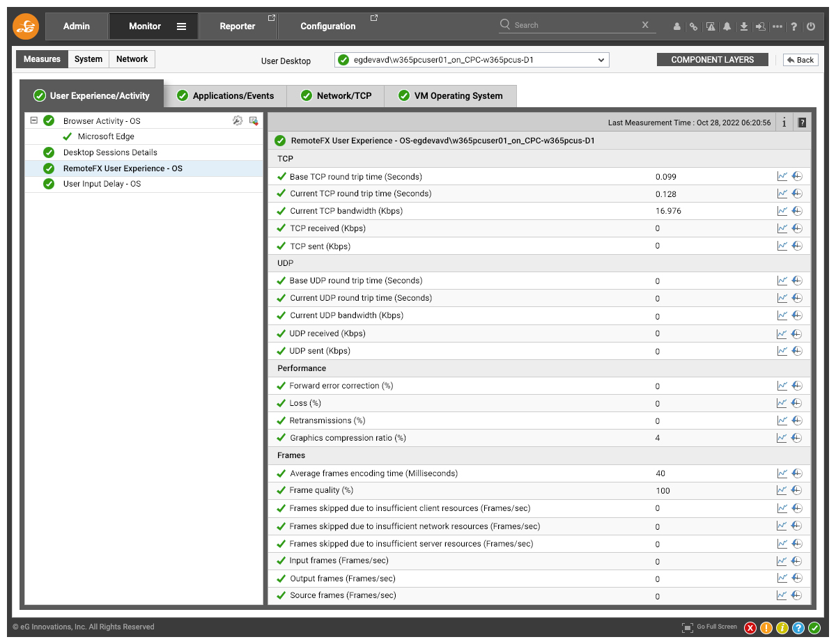Click the green normal status icon
This screenshot has width=836, height=644.
tap(814, 628)
